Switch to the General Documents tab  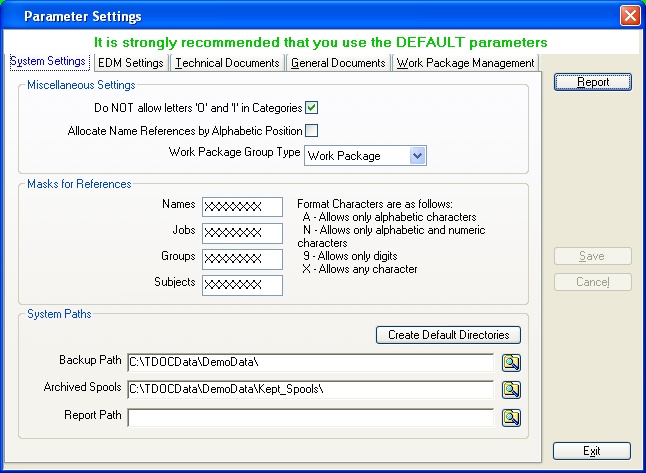coord(338,63)
